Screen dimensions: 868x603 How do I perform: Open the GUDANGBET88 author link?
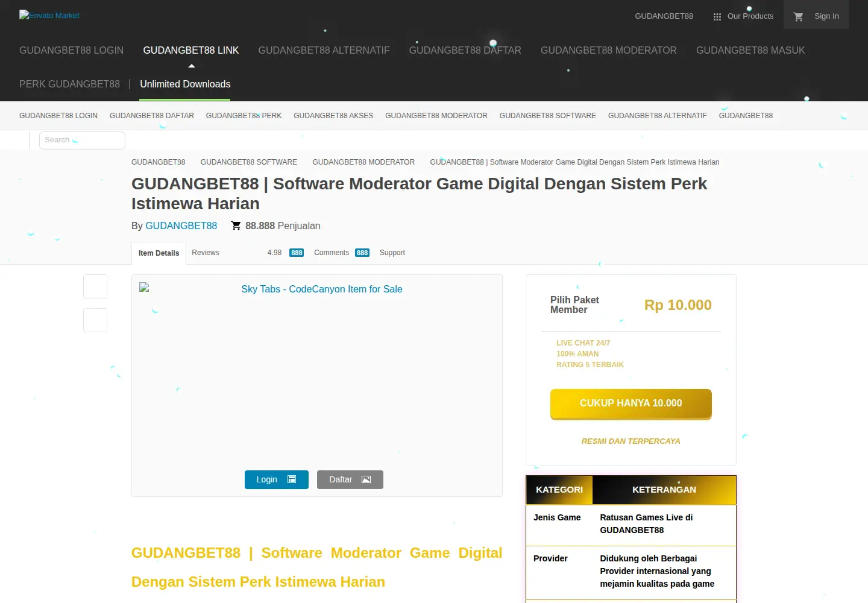click(181, 226)
